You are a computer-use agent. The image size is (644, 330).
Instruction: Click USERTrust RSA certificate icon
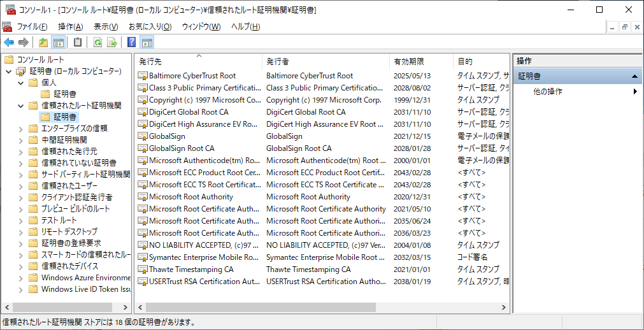tap(143, 282)
